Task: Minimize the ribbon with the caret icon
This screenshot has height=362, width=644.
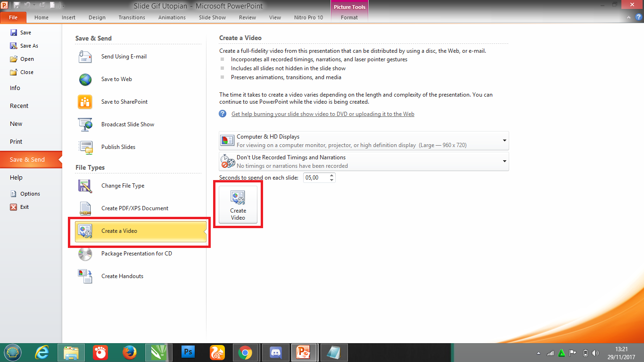Action: pyautogui.click(x=629, y=17)
